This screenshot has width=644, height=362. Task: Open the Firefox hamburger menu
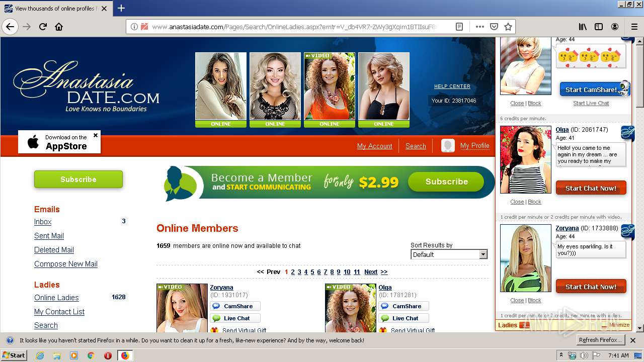[x=634, y=27]
